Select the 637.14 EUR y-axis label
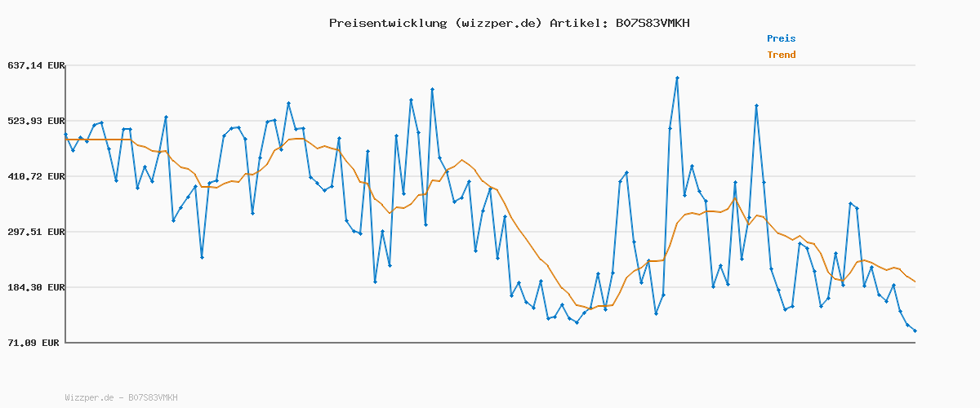The width and height of the screenshot is (980, 408). (36, 65)
